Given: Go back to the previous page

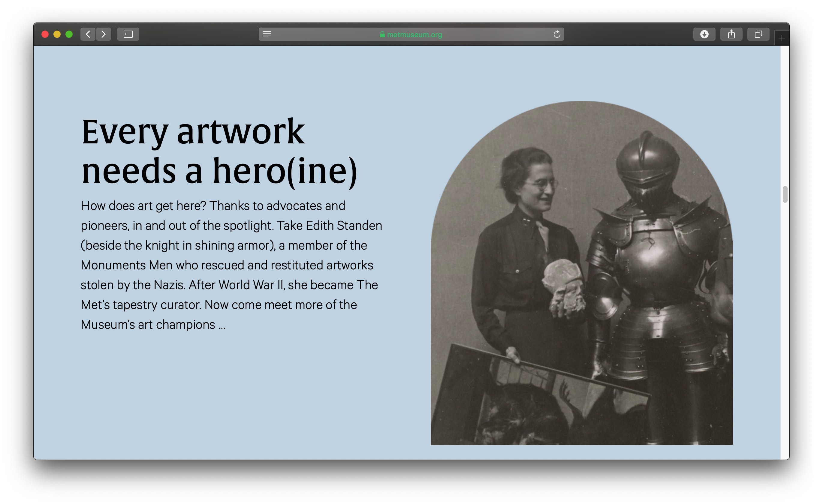Looking at the screenshot, I should pos(88,34).
